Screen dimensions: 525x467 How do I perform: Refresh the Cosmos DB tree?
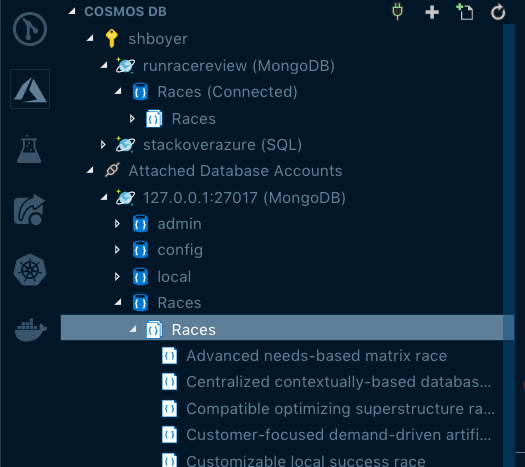pyautogui.click(x=498, y=12)
